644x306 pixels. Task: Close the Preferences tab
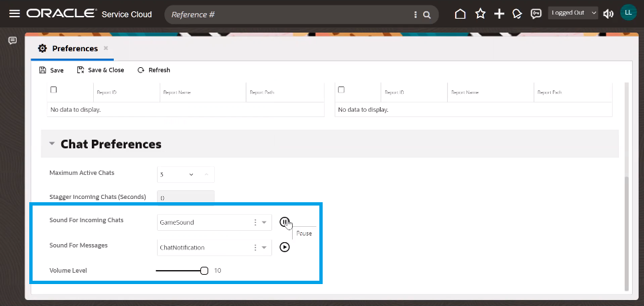point(106,48)
